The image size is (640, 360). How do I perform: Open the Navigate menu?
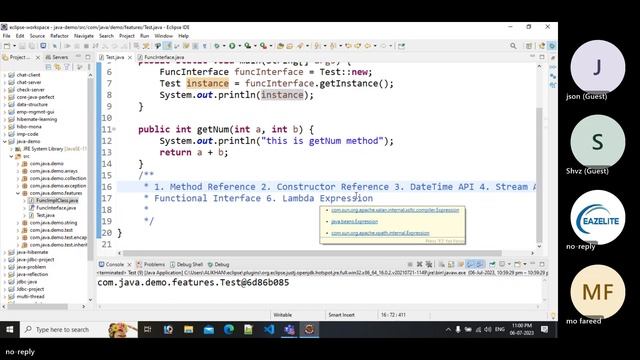[x=84, y=36]
